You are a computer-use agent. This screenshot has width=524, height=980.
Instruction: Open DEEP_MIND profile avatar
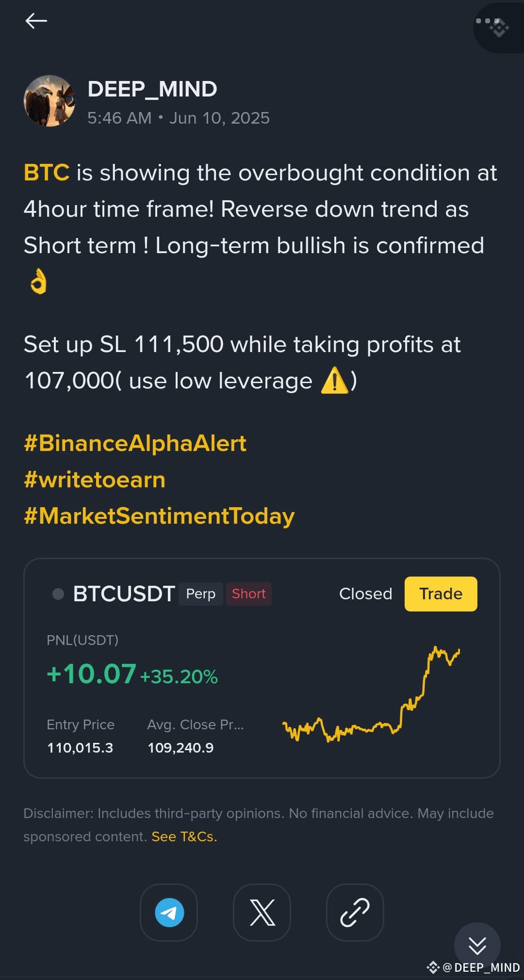click(49, 101)
